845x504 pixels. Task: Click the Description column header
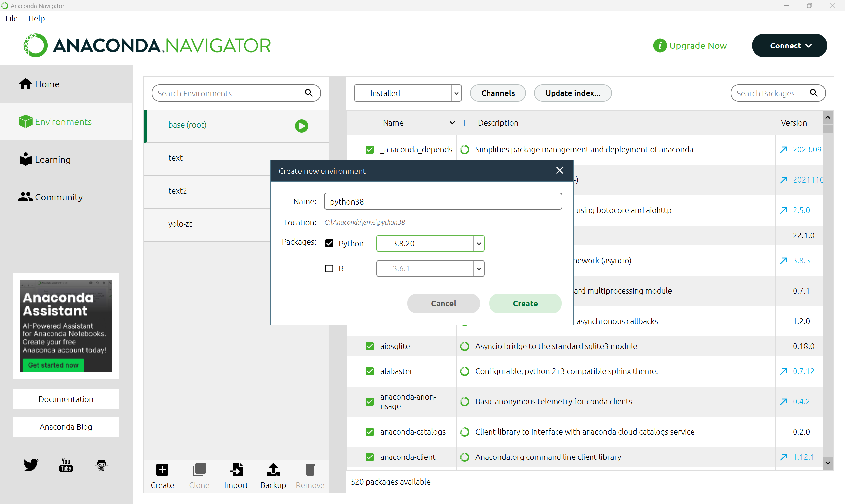coord(498,123)
